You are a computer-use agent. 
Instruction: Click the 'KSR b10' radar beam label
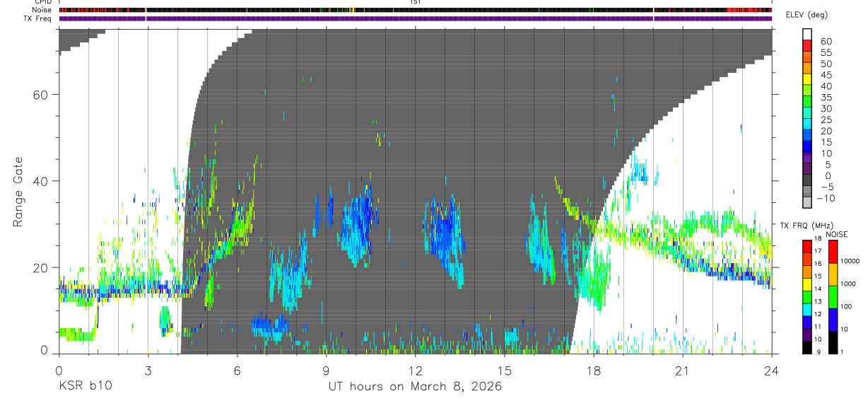[85, 386]
